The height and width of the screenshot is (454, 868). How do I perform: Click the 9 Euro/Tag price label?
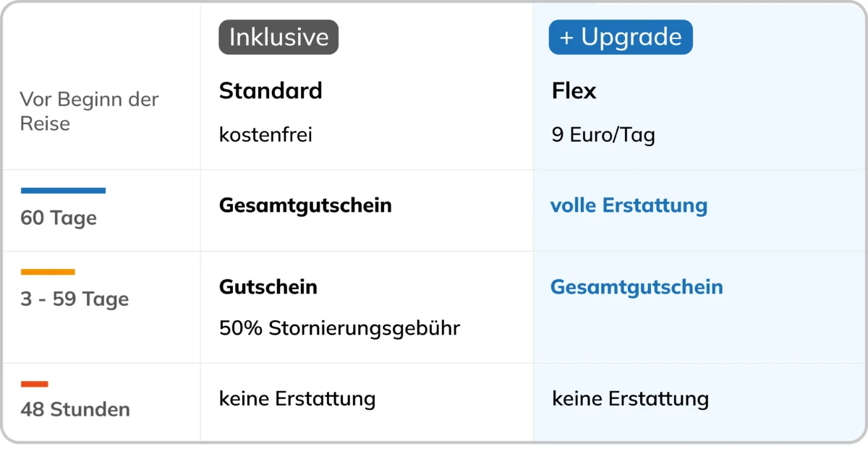(x=603, y=135)
